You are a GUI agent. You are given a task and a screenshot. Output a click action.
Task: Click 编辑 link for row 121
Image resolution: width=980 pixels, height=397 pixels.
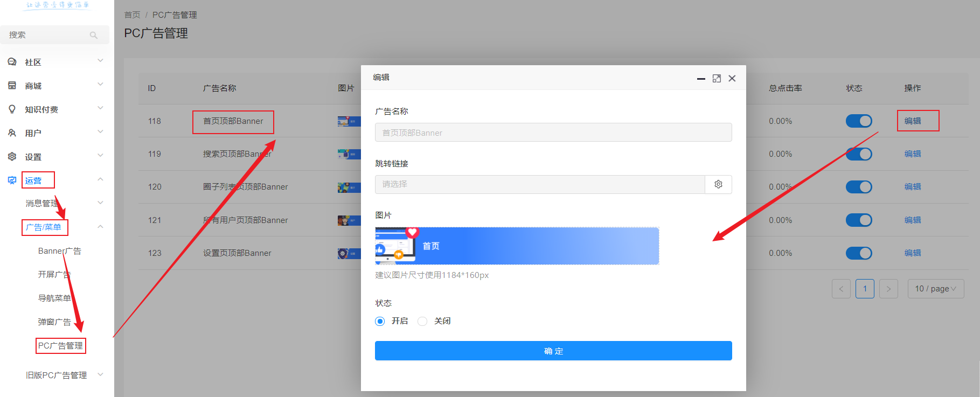click(x=913, y=220)
